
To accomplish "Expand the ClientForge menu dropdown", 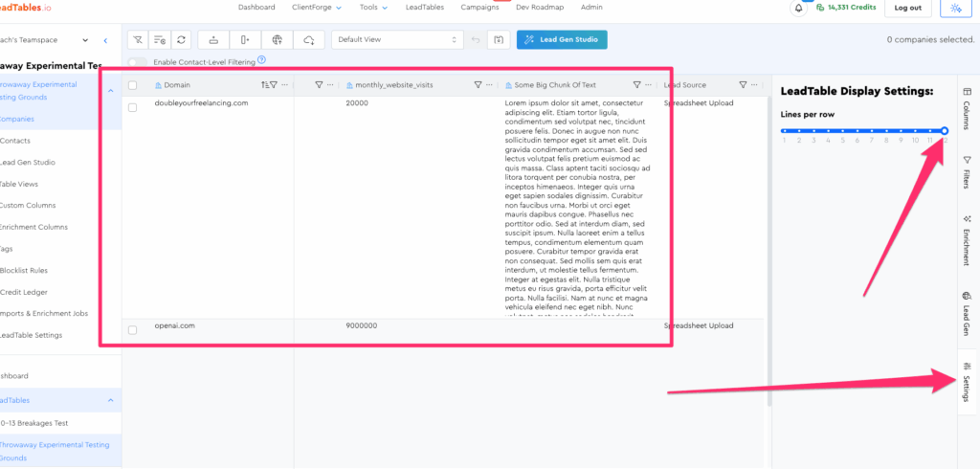I will click(317, 8).
